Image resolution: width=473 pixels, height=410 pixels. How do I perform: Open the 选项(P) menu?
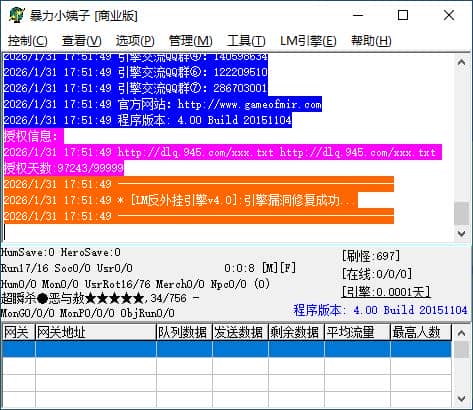135,41
